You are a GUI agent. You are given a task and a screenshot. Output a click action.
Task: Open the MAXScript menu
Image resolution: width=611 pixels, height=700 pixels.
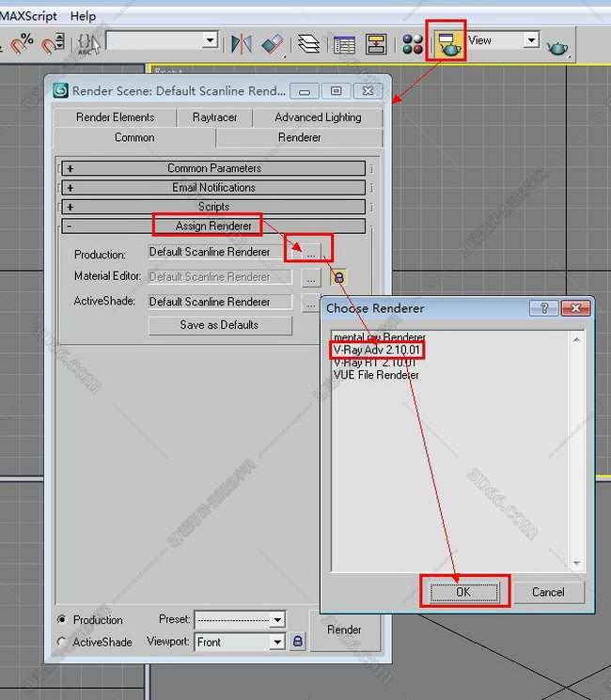coord(28,16)
